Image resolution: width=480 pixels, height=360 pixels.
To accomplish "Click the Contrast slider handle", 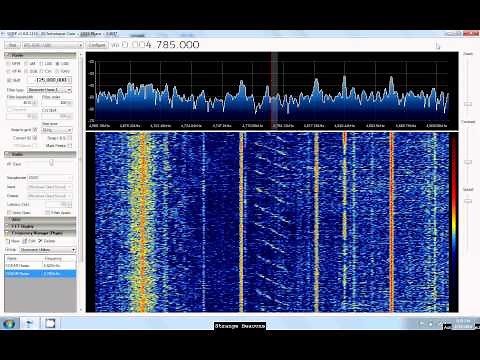I will tap(468, 162).
